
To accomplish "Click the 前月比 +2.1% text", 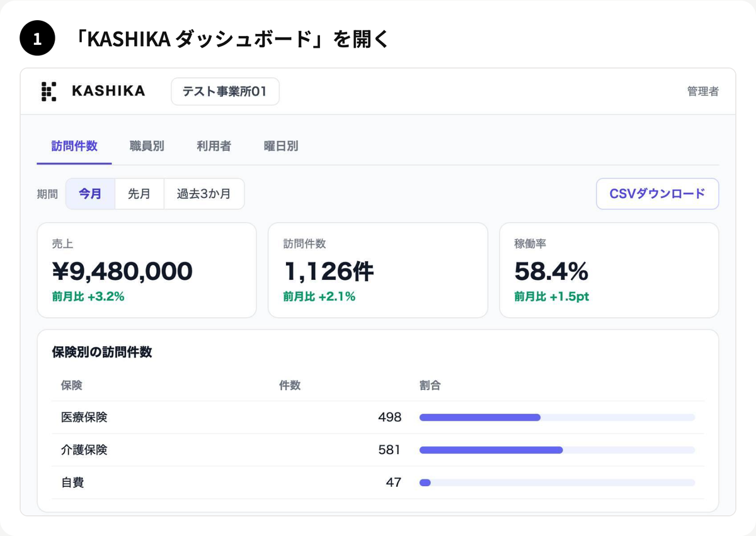I will 319,296.
